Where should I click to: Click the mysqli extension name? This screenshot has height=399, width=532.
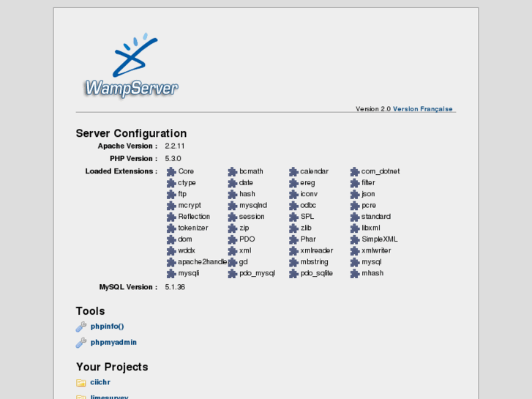189,273
